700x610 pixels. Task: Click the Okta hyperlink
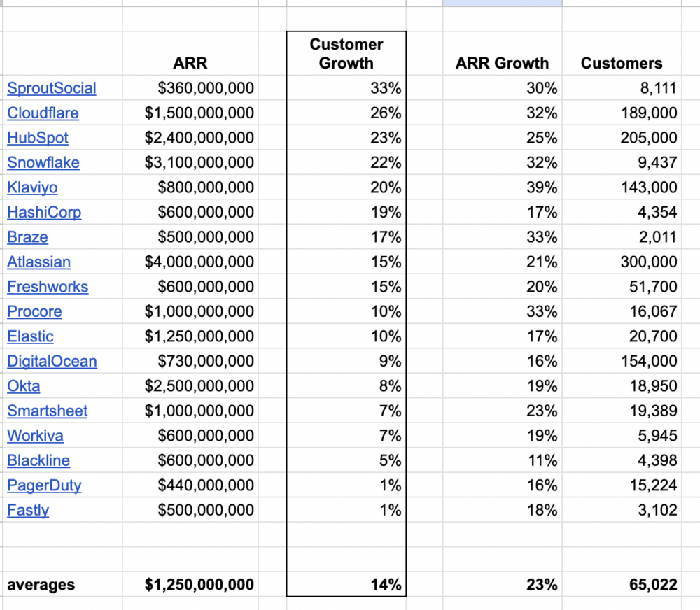pyautogui.click(x=23, y=386)
